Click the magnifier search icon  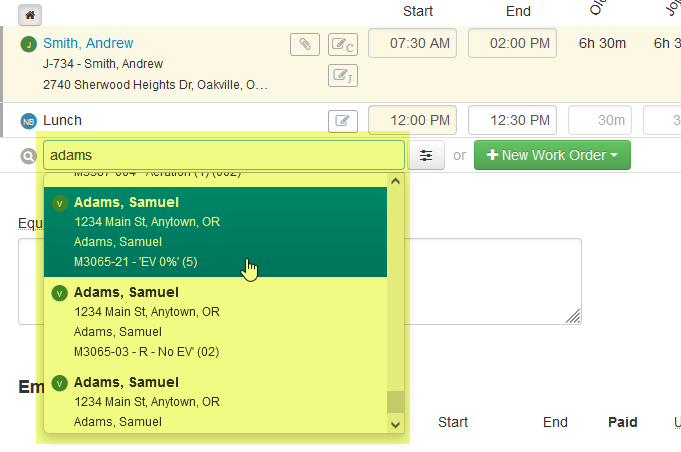pos(27,156)
